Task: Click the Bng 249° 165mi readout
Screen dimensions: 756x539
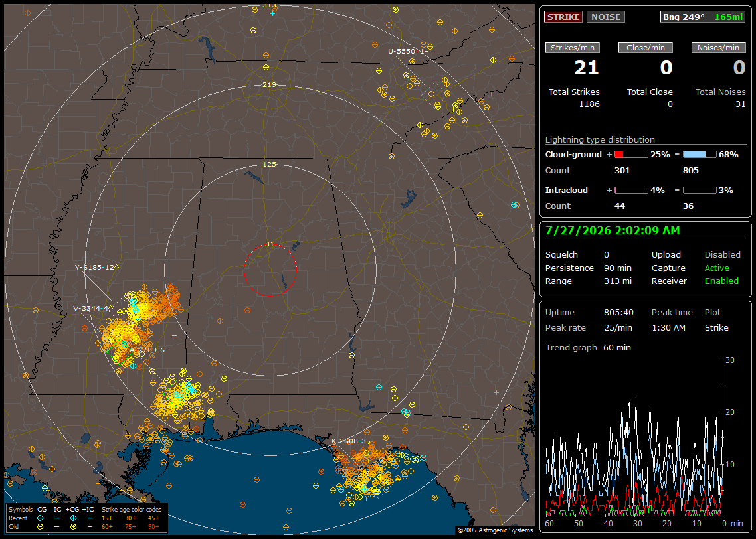Action: 702,17
